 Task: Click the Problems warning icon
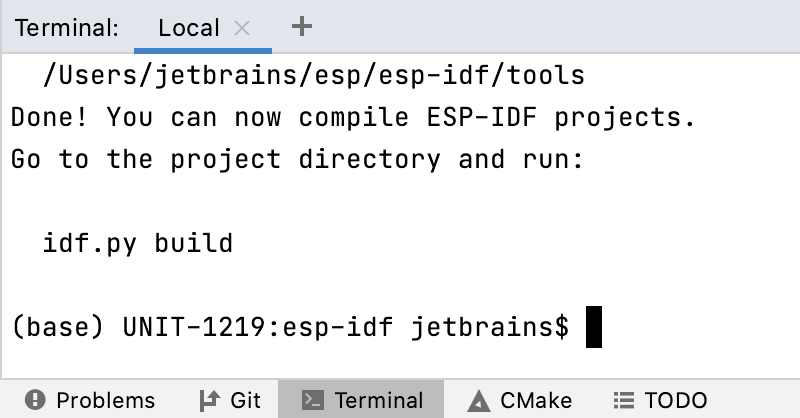[x=35, y=400]
